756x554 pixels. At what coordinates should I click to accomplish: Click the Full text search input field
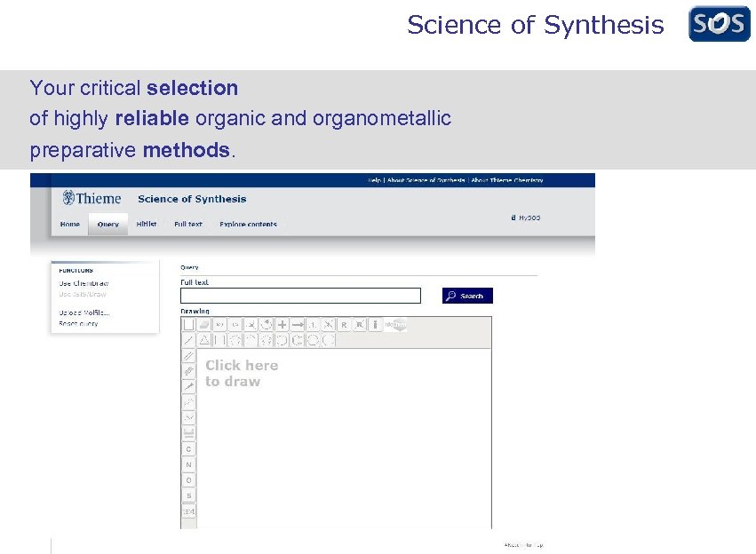pyautogui.click(x=300, y=296)
